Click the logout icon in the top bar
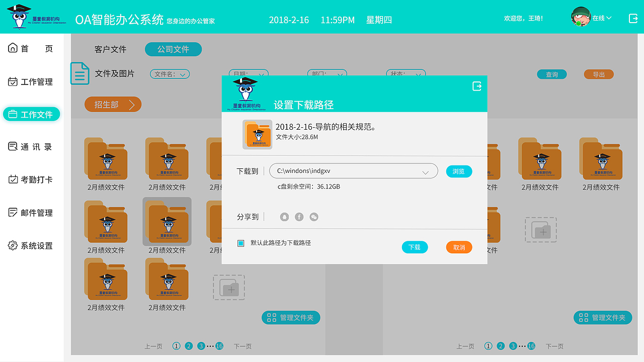This screenshot has height=362, width=644. click(x=633, y=18)
